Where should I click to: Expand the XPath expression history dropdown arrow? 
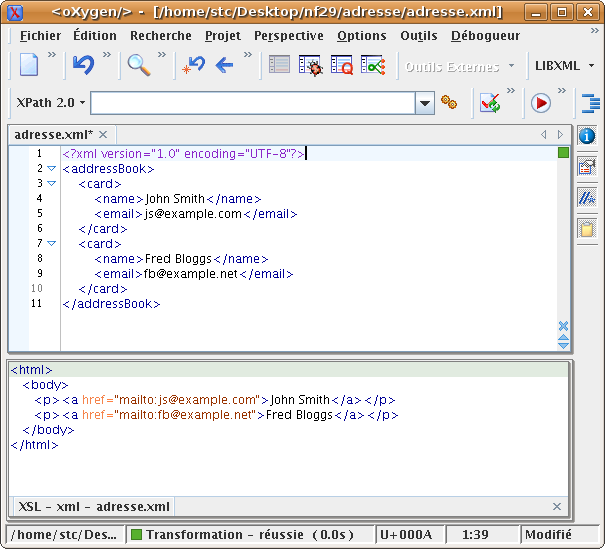(x=425, y=103)
